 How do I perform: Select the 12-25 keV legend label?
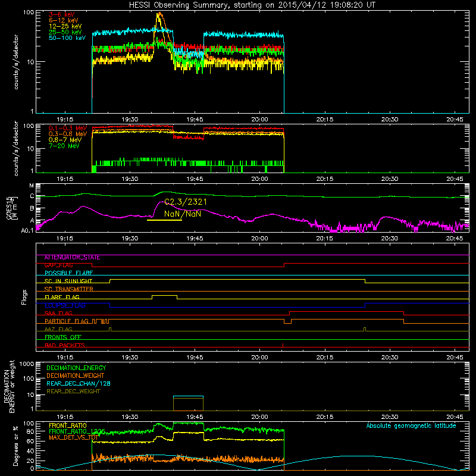(x=65, y=26)
